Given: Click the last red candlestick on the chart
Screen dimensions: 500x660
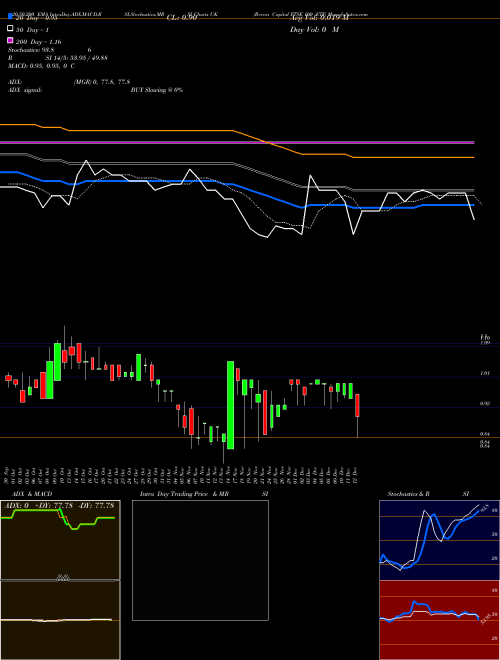Looking at the screenshot, I should click(357, 405).
